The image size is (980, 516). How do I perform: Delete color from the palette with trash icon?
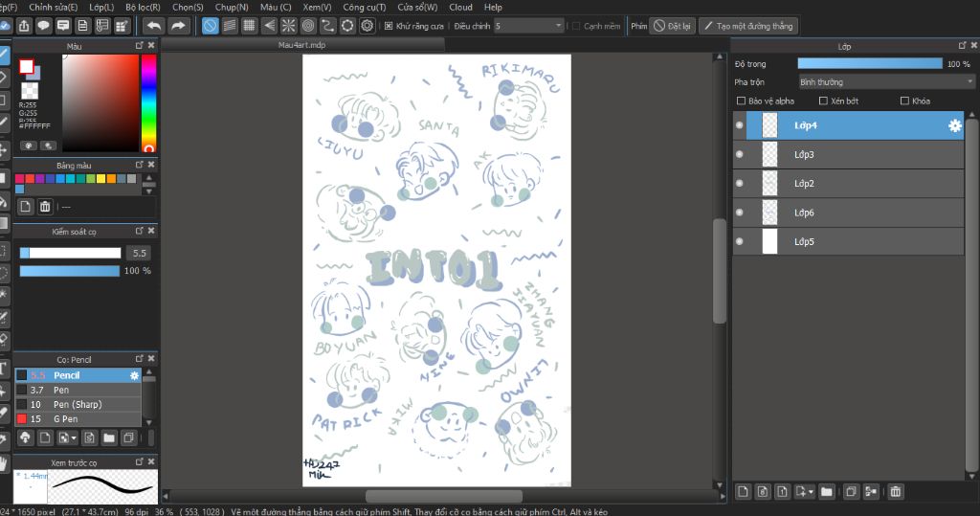tap(45, 207)
